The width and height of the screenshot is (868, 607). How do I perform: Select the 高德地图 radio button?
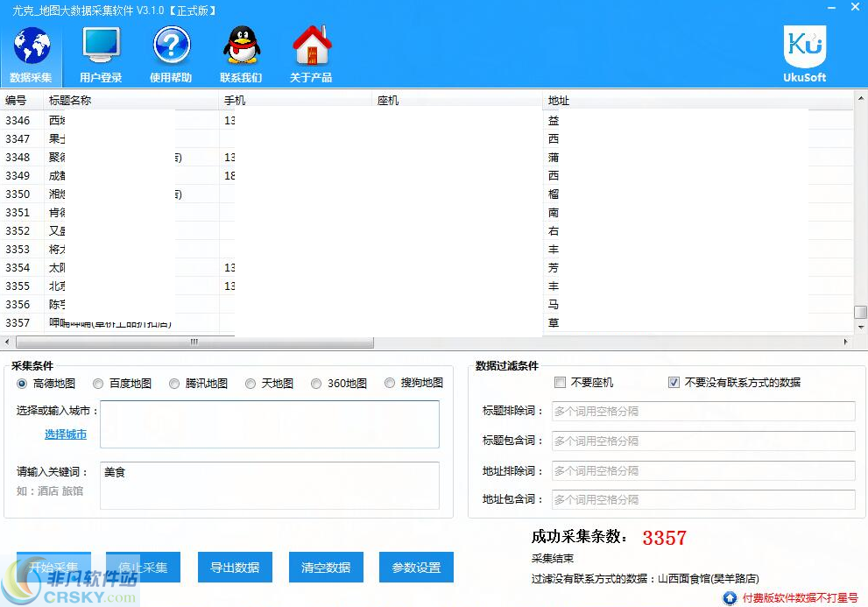click(x=22, y=384)
